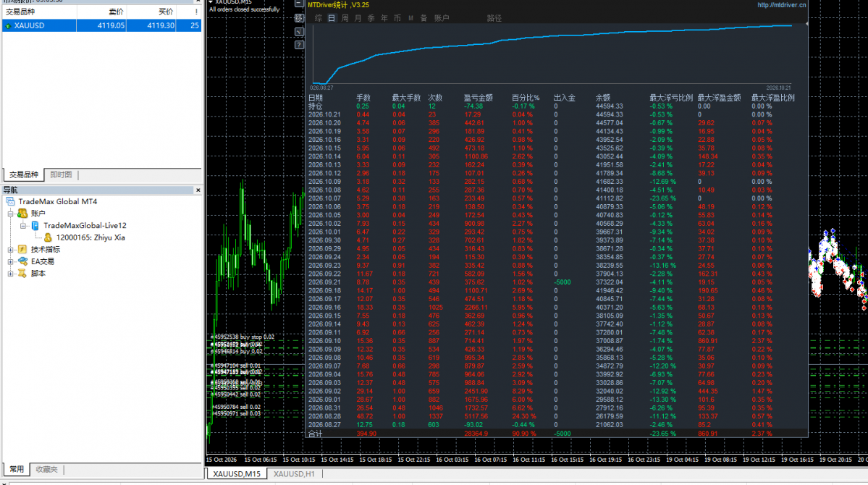868x485 pixels.
Task: Open the 账户 account tab in statistics
Action: coord(442,18)
